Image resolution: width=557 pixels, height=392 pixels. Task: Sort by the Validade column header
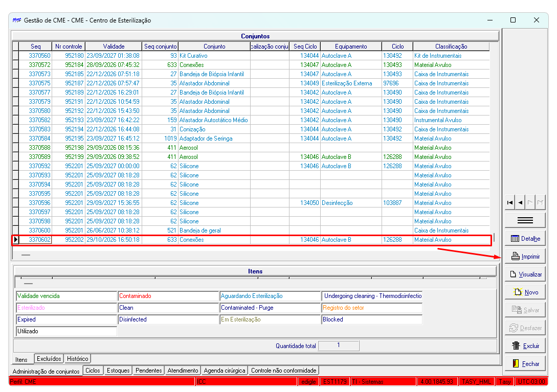pyautogui.click(x=114, y=47)
